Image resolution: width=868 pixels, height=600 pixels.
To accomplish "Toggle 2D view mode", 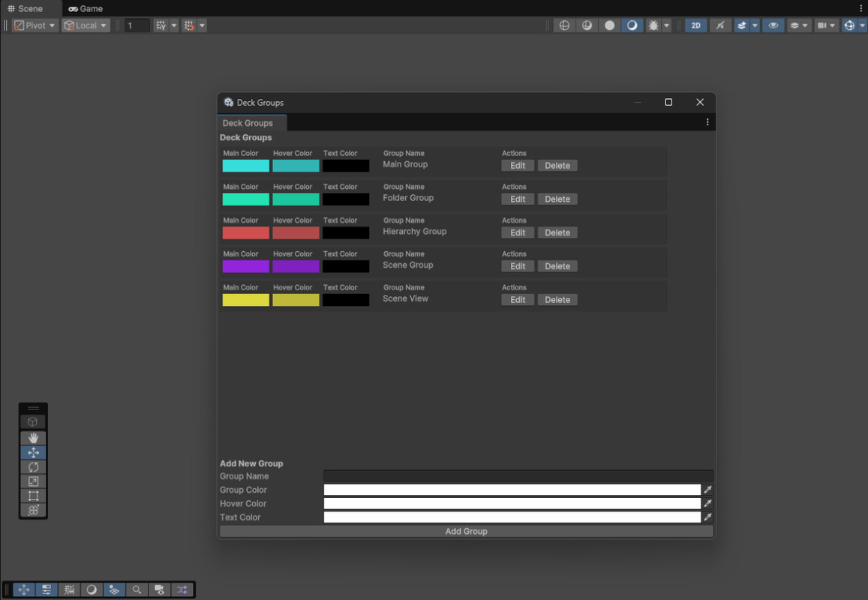I will [695, 25].
